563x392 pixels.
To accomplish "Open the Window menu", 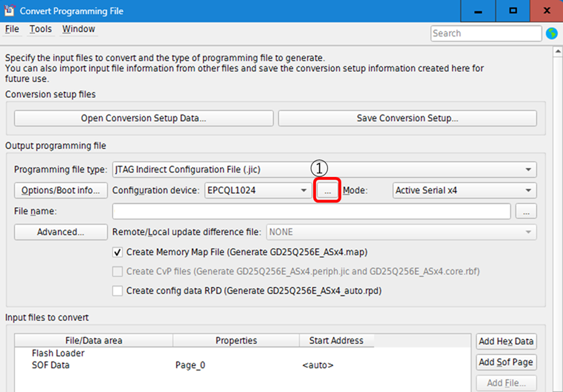I will [79, 29].
